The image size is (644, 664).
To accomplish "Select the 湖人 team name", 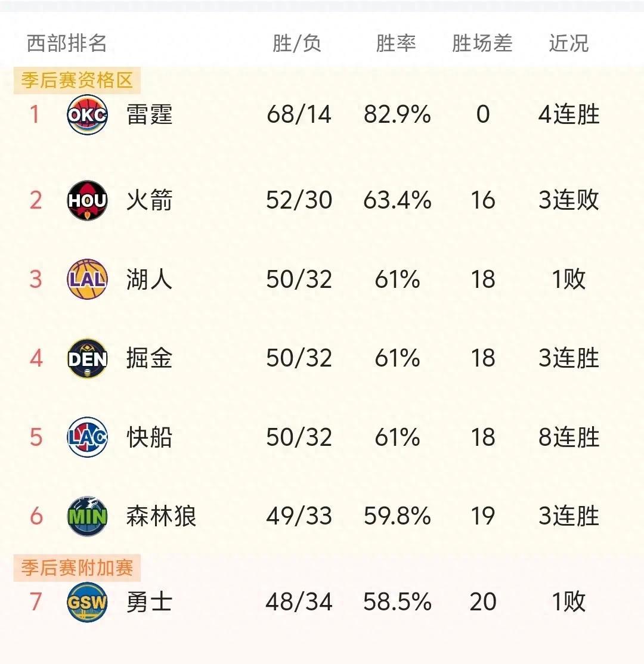I will 149,280.
